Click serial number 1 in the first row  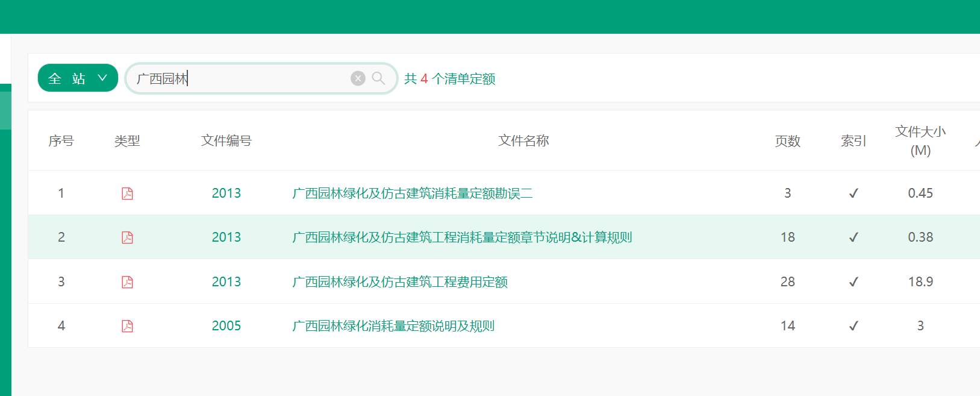(x=61, y=193)
